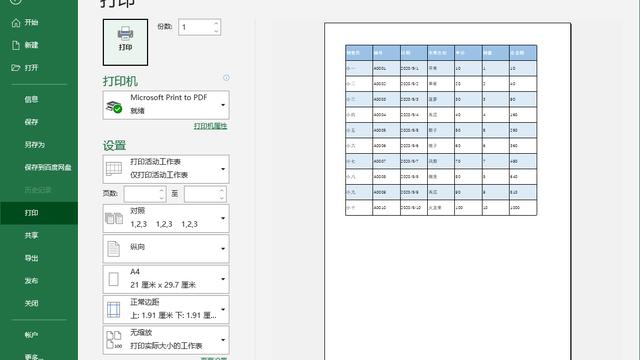The height and width of the screenshot is (360, 640).
Task: Click the worksheet grid icon in print scope
Action: click(114, 169)
